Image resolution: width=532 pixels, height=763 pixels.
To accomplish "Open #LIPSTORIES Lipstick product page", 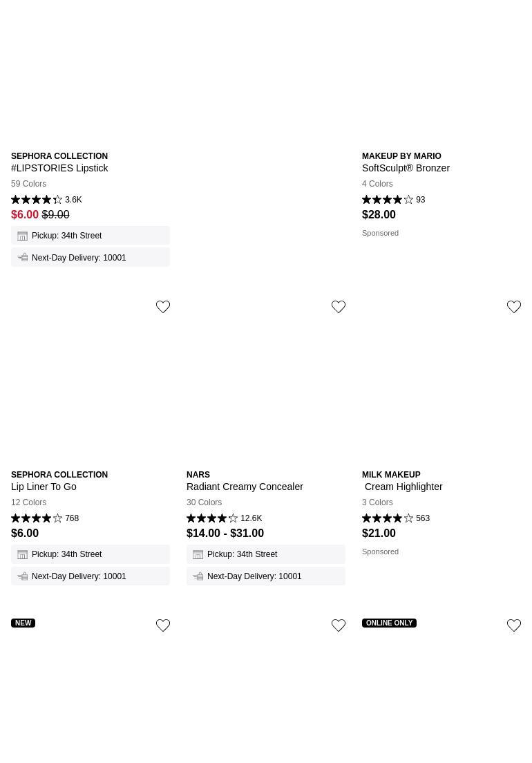I will 59,168.
